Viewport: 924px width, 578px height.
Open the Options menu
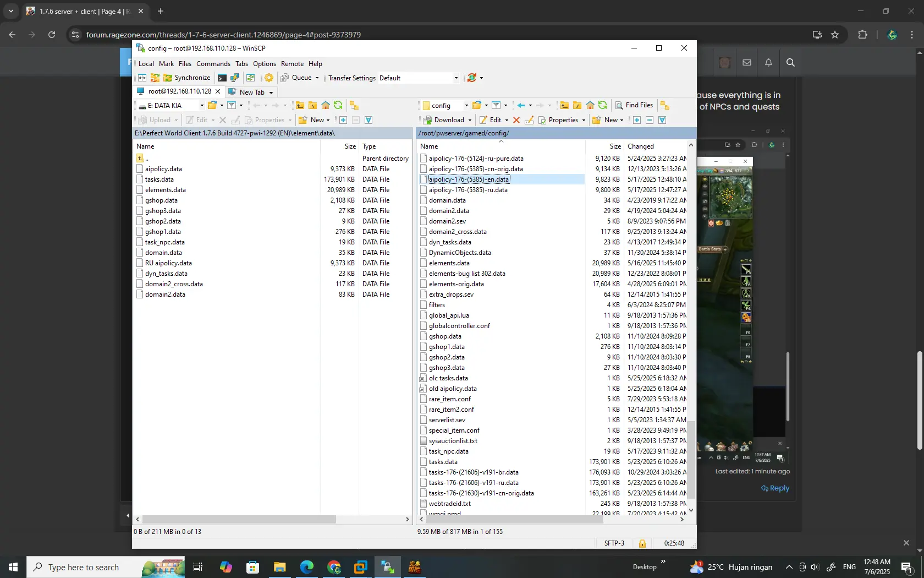265,64
